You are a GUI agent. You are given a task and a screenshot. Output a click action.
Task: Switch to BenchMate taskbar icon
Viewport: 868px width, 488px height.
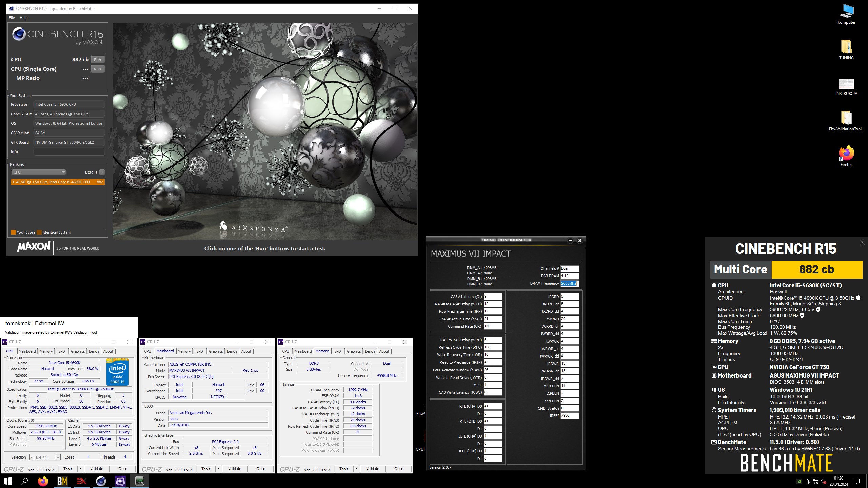point(62,481)
